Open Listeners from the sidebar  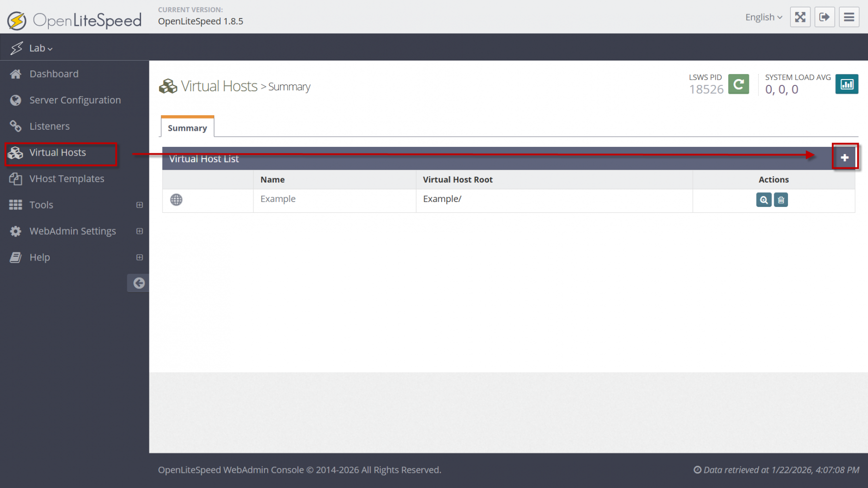point(49,126)
